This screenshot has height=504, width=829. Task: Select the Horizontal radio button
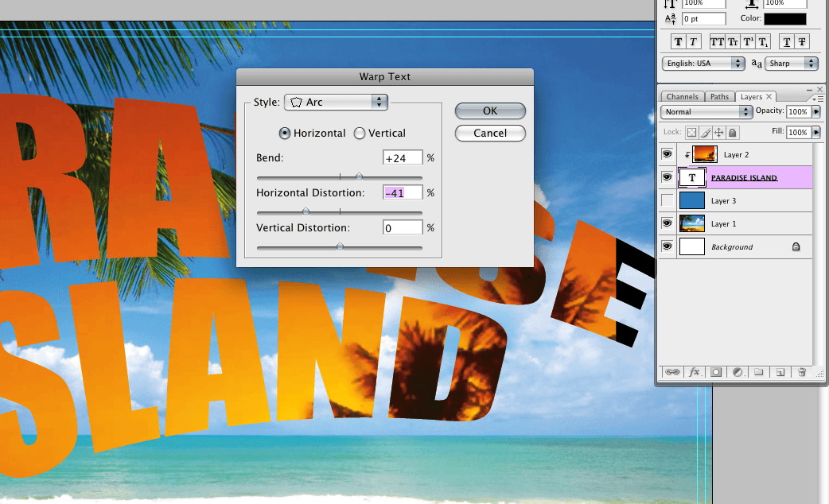click(285, 134)
